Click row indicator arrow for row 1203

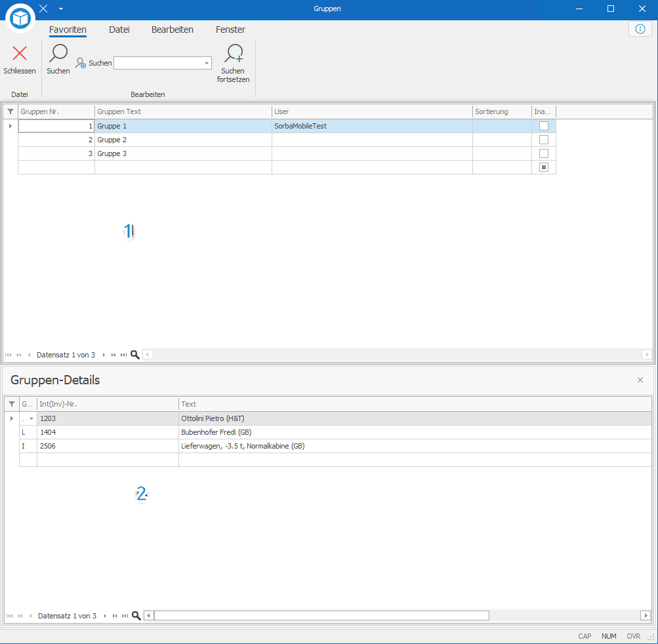12,418
